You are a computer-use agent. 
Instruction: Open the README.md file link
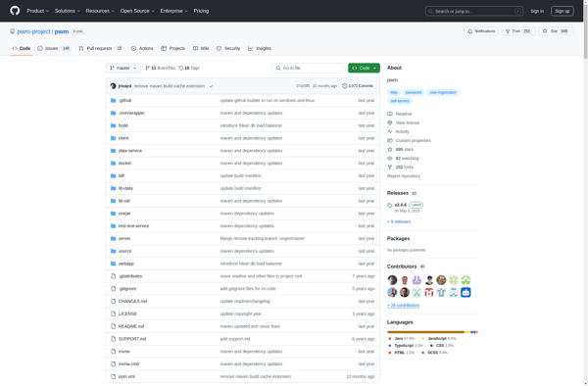tap(131, 326)
